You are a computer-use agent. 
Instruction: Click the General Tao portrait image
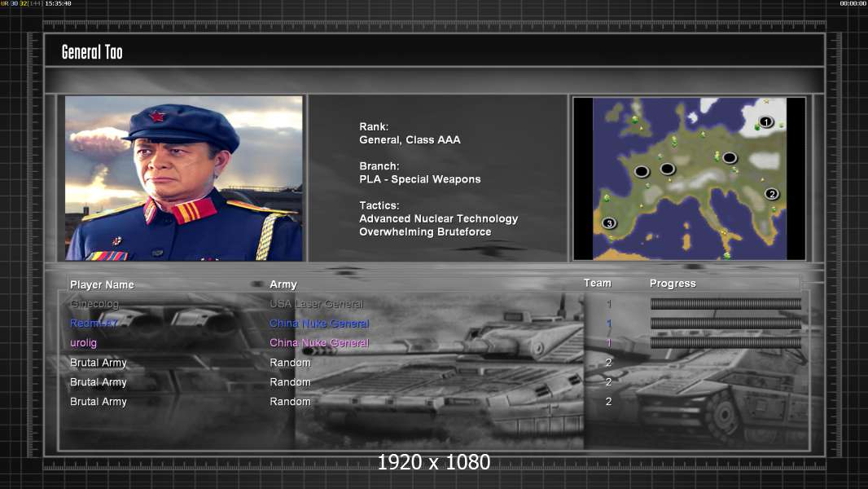(x=184, y=178)
